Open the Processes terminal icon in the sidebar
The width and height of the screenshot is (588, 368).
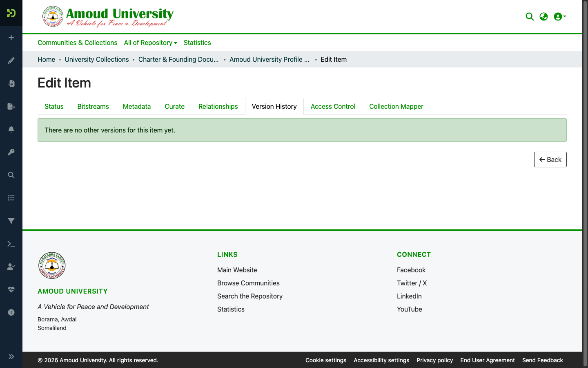pos(11,244)
